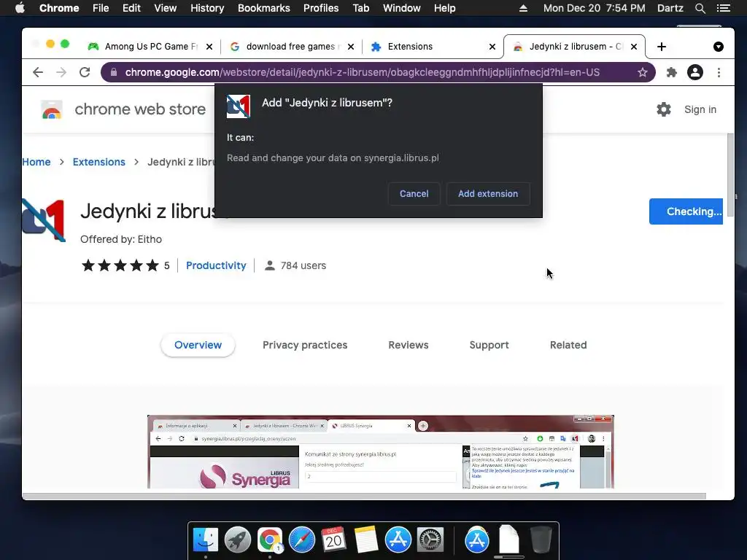Open the Window menu
Image resolution: width=747 pixels, height=560 pixels.
click(402, 8)
